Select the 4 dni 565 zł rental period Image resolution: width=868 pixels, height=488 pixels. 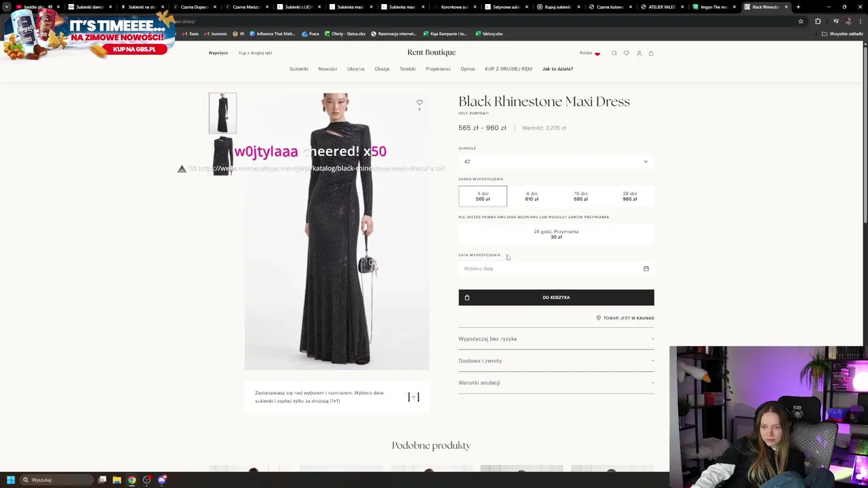(483, 196)
